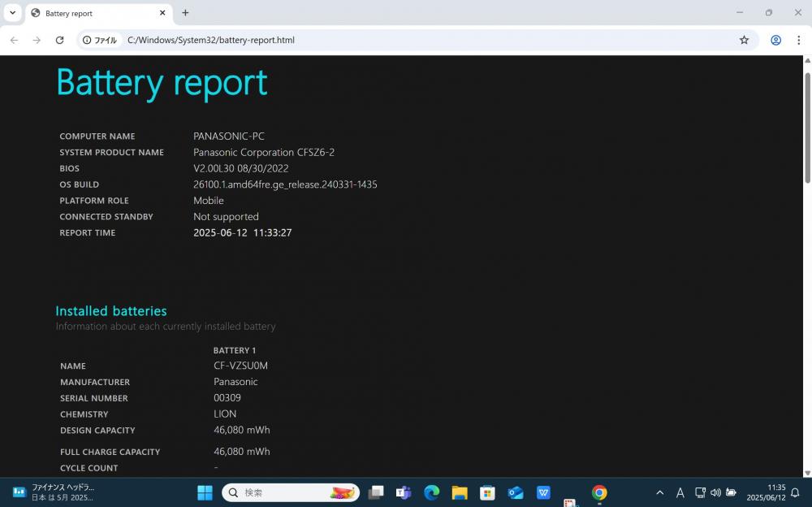Open the volume control in the tray
This screenshot has width=812, height=507.
[715, 492]
